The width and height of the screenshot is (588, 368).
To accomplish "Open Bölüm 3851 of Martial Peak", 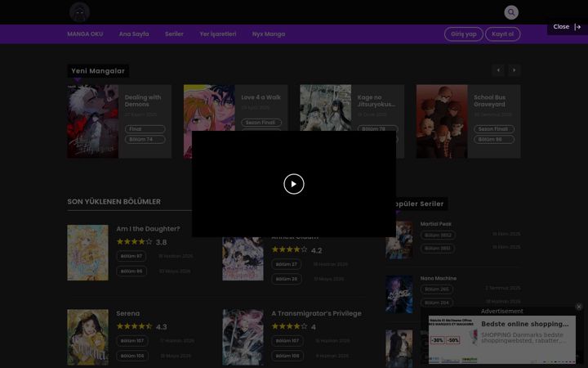I will coord(438,249).
